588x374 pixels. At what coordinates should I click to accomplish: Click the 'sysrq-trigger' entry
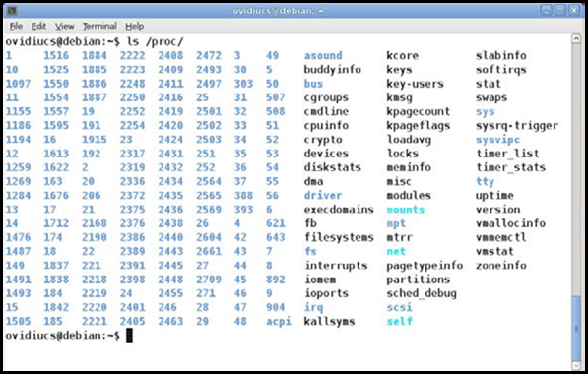click(517, 126)
